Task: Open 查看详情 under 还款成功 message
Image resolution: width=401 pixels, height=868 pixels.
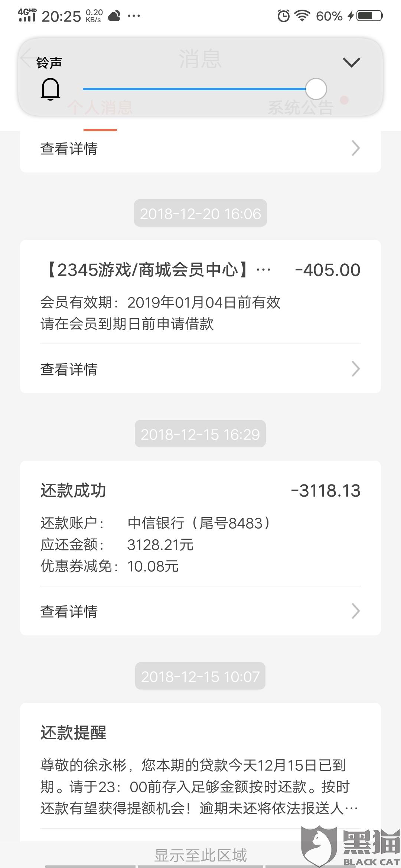Action: pos(200,611)
